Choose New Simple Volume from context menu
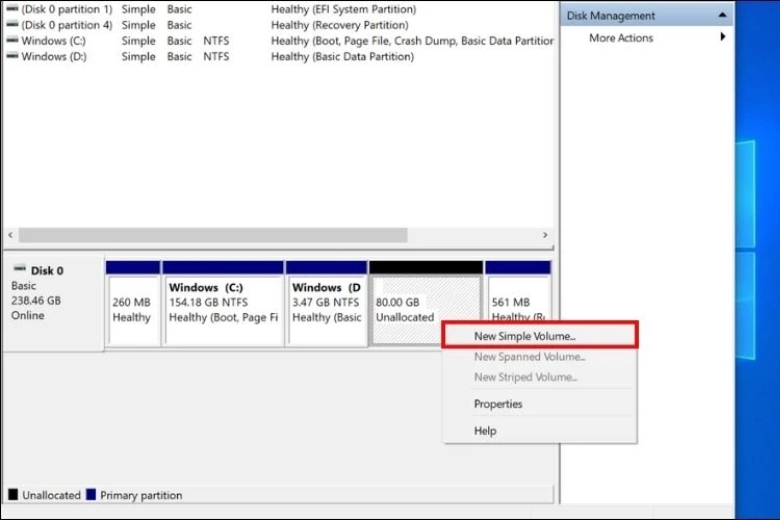Viewport: 780px width, 520px height. [x=525, y=337]
